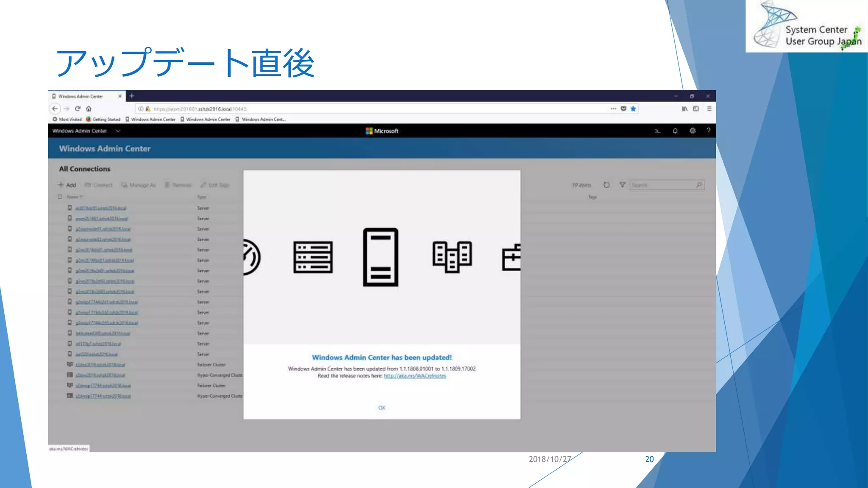
Task: Open the Firefox library icon
Action: pos(684,109)
